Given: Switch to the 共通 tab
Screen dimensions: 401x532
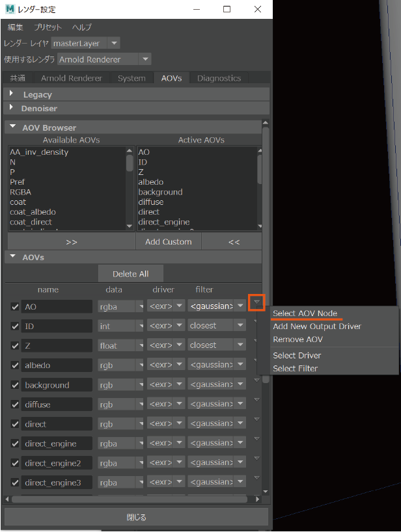Looking at the screenshot, I should coord(18,78).
